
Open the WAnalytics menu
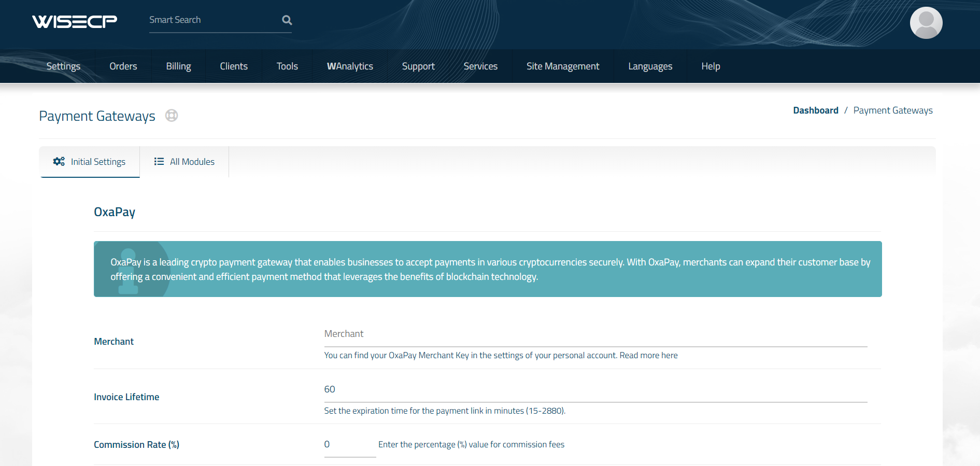coord(350,66)
